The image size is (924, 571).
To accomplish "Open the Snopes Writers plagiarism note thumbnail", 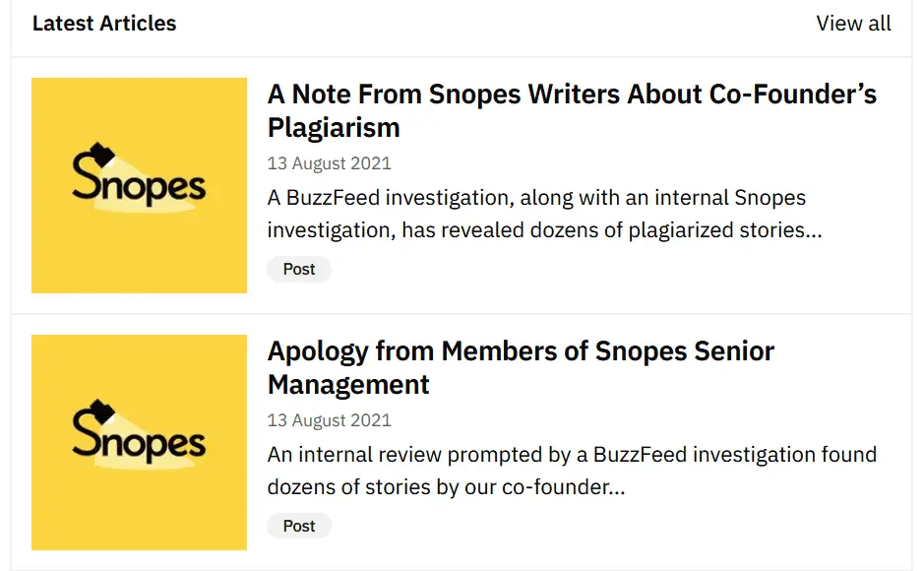I will click(x=139, y=185).
